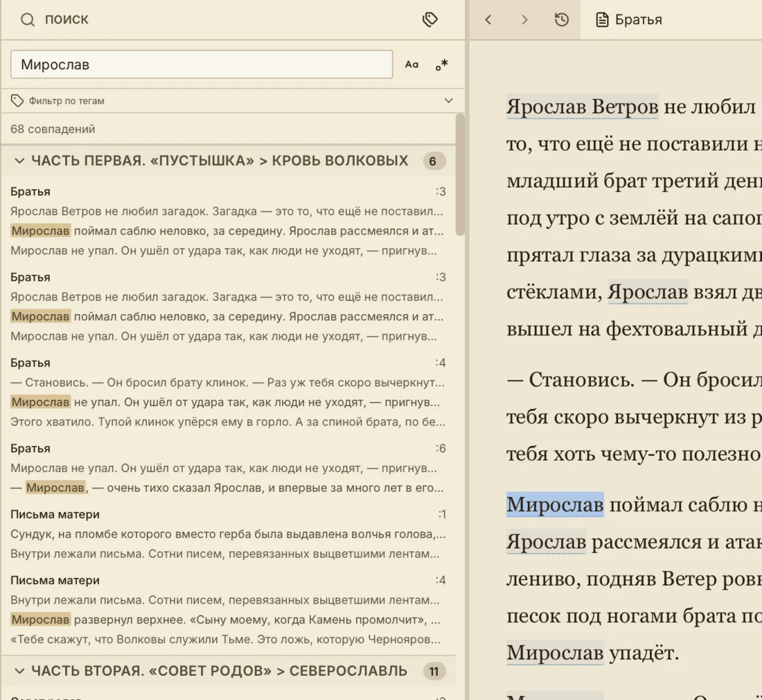Viewport: 762px width, 700px height.
Task: Select the Братья document tab title
Action: pos(639,20)
